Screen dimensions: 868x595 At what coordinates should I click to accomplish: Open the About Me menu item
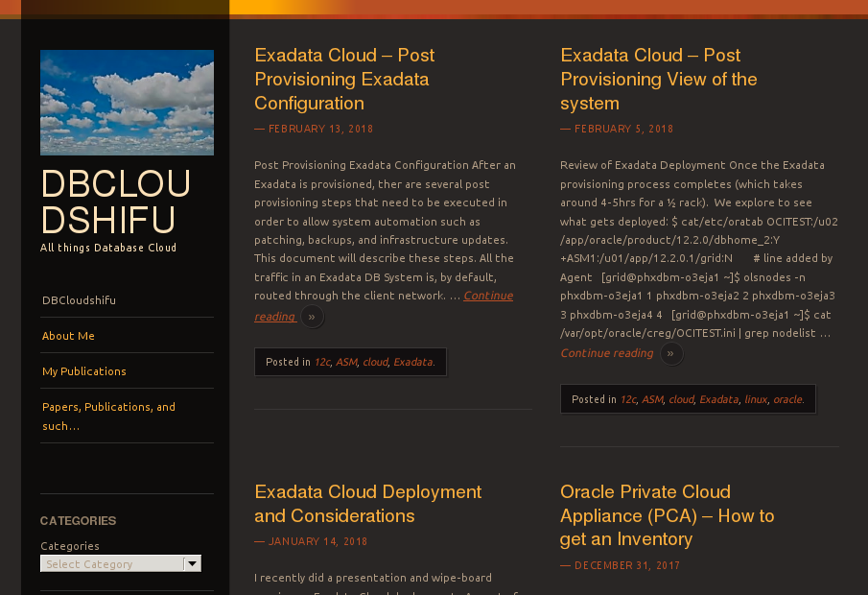pos(68,336)
